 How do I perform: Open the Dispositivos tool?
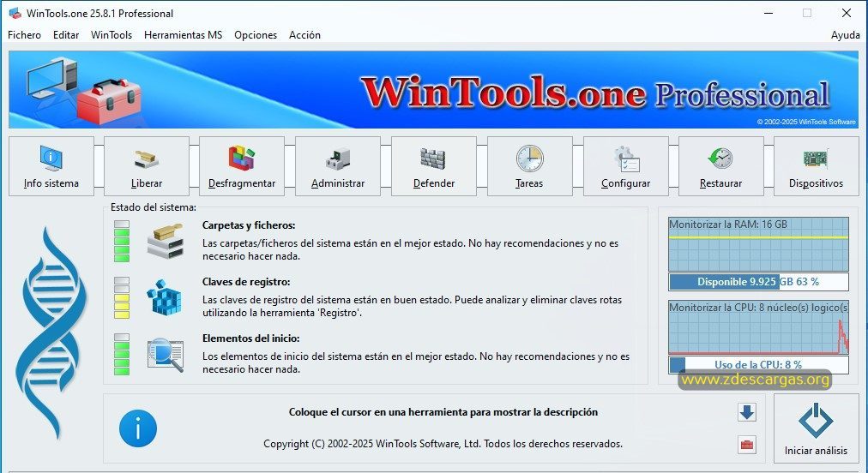click(816, 166)
